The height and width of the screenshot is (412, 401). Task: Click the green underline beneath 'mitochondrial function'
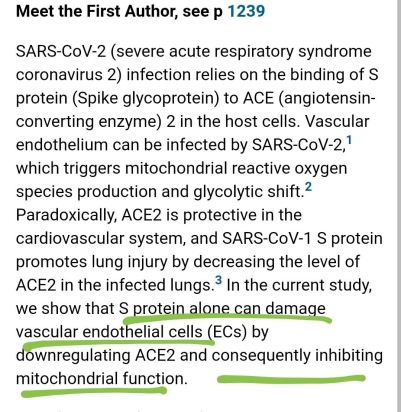coord(93,391)
